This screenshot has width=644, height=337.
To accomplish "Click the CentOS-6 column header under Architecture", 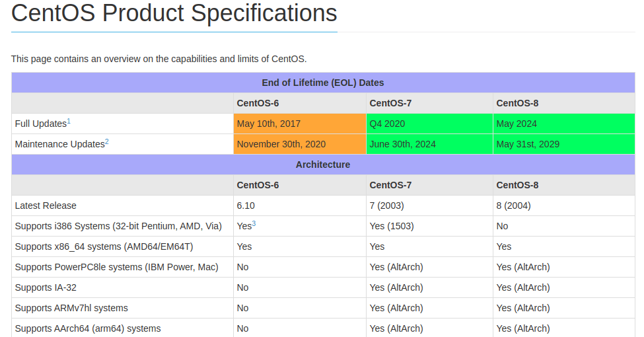I will tap(300, 185).
